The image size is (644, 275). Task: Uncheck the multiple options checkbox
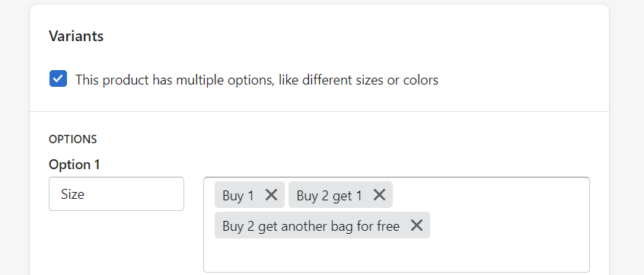59,78
